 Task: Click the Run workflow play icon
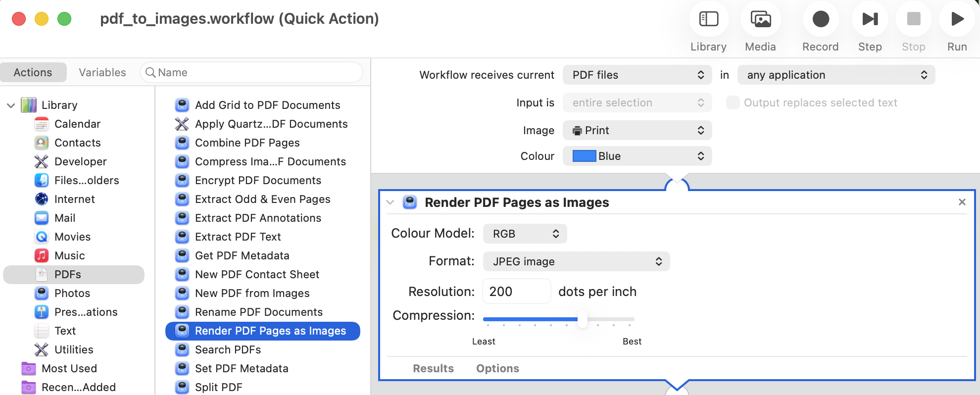[957, 19]
